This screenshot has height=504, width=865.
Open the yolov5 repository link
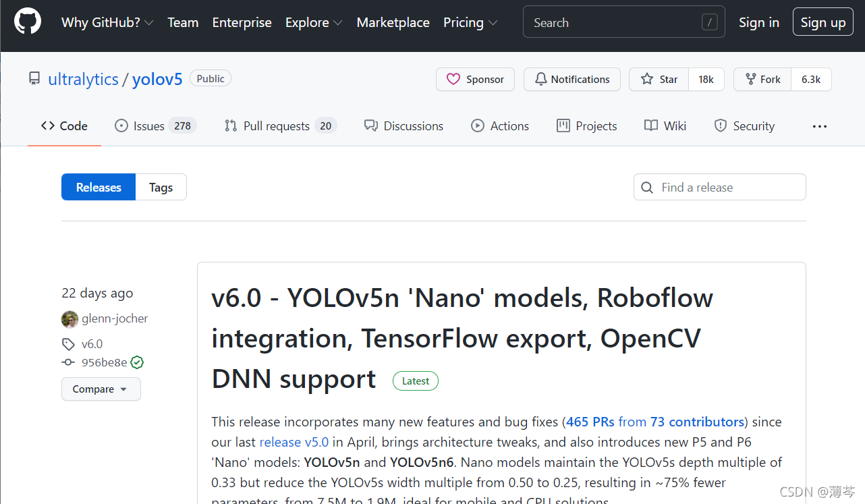tap(157, 79)
